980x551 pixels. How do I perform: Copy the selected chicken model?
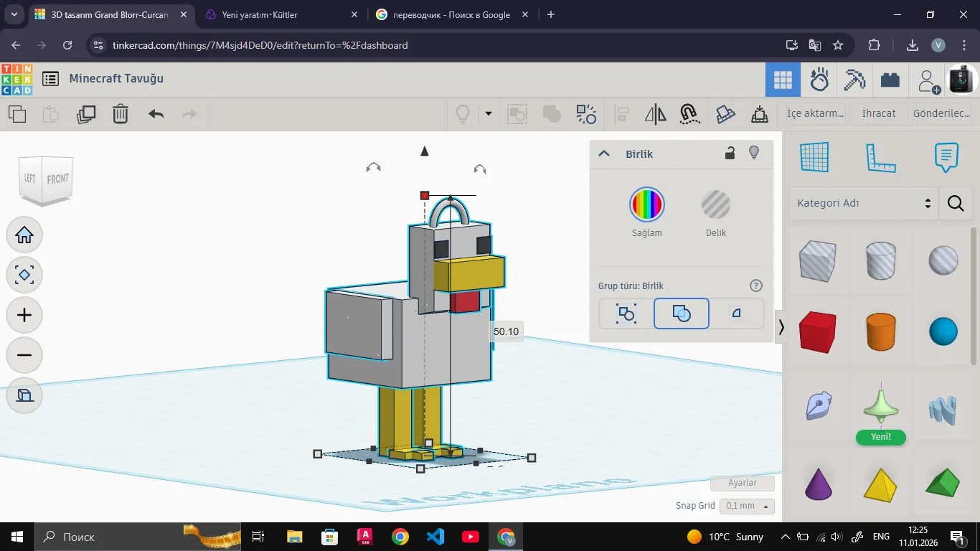[17, 114]
